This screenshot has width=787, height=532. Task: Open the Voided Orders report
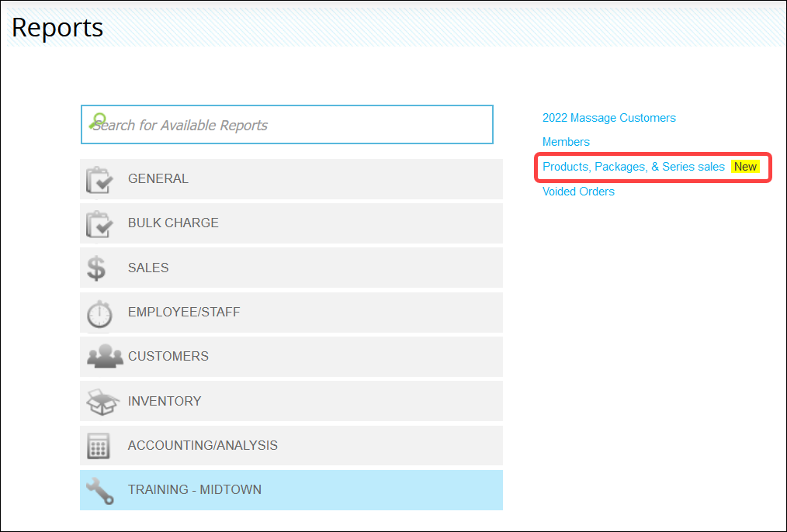point(578,192)
